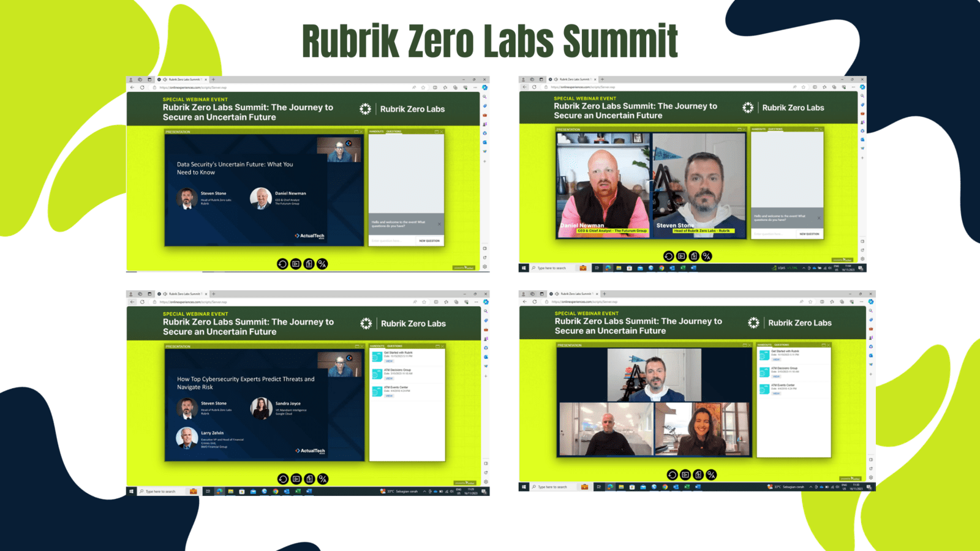980x551 pixels.
Task: Open media player dock icon under three-speaker video
Action: 685,474
